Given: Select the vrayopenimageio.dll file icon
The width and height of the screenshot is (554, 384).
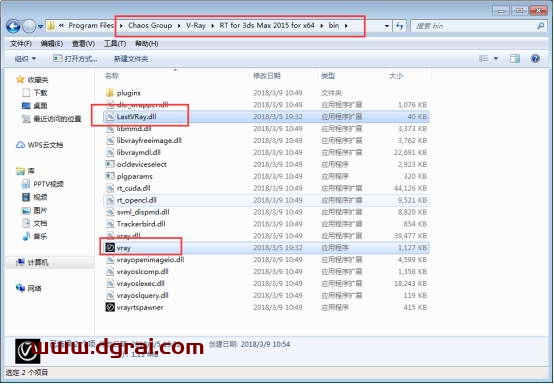Looking at the screenshot, I should [110, 260].
